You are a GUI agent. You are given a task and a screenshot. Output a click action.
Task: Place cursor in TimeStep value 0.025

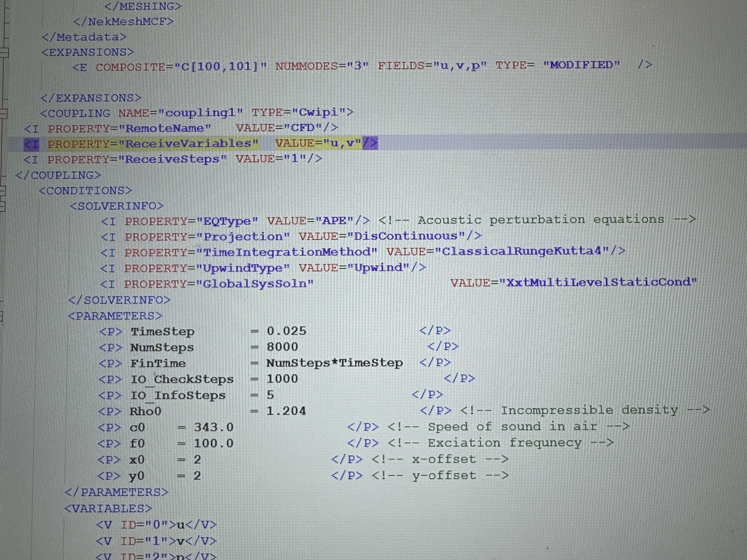(286, 331)
